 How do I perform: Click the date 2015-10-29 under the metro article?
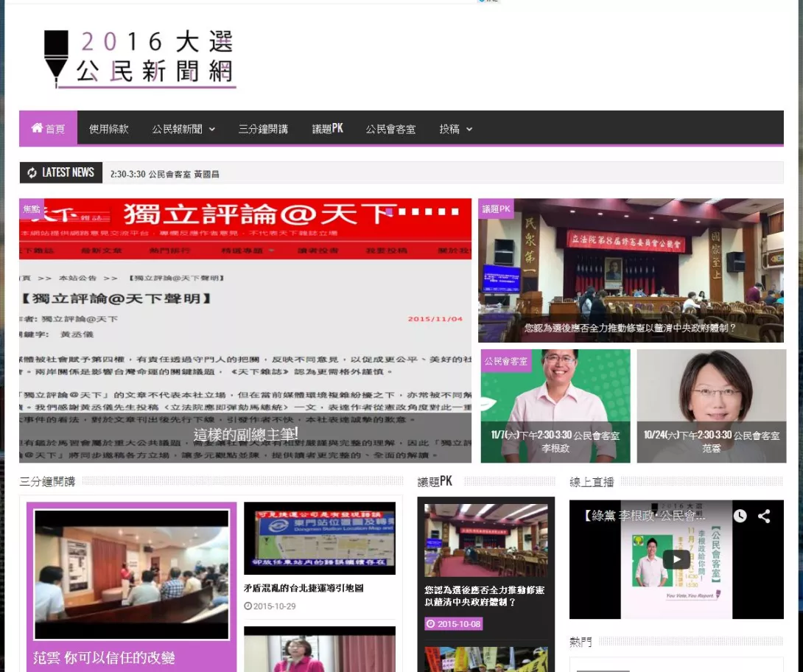point(275,606)
